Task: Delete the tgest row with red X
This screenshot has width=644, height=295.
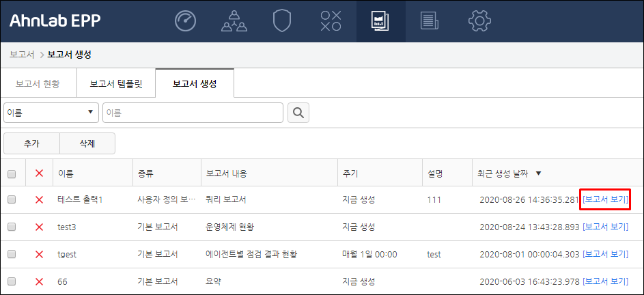Action: click(x=40, y=254)
